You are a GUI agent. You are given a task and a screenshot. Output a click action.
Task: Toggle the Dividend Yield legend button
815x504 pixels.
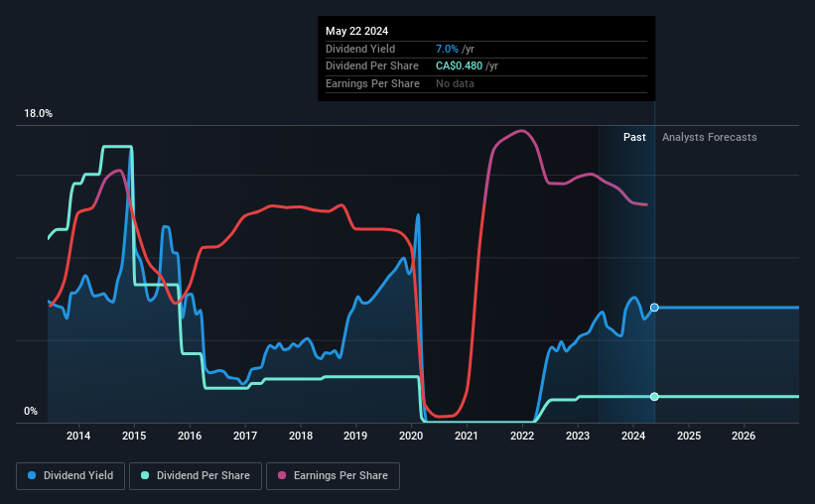pyautogui.click(x=70, y=476)
